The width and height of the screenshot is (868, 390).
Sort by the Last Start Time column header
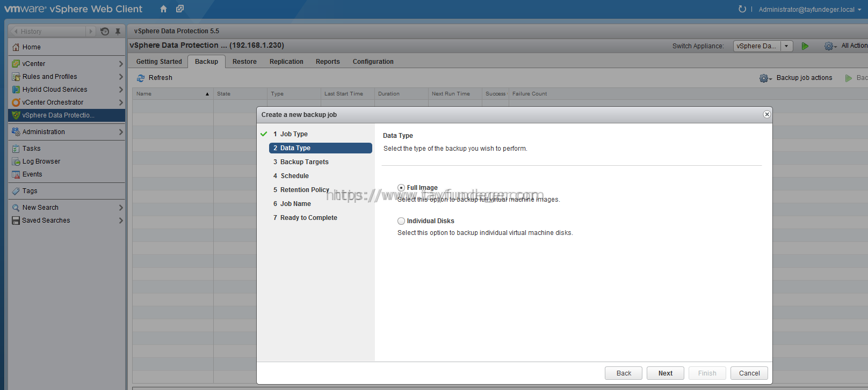coord(348,94)
